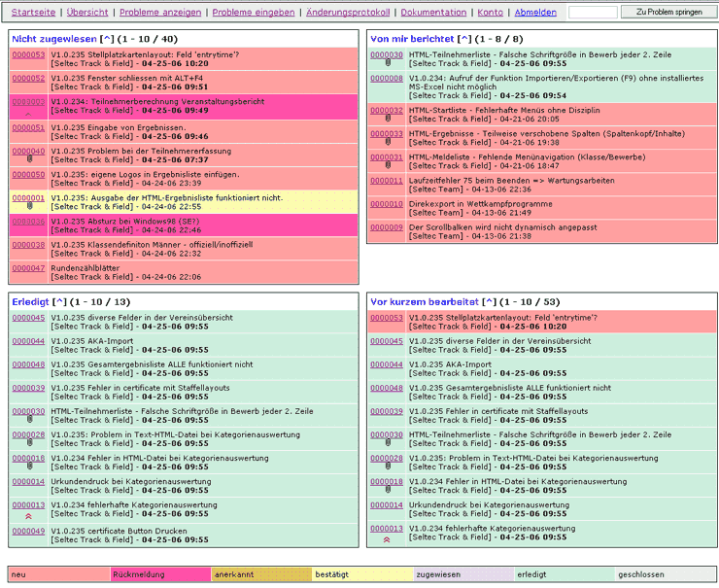Click paperclip under 0000030 in Vor kurzem bearbeitet
Viewport: 719px width, 588px height.
388,442
